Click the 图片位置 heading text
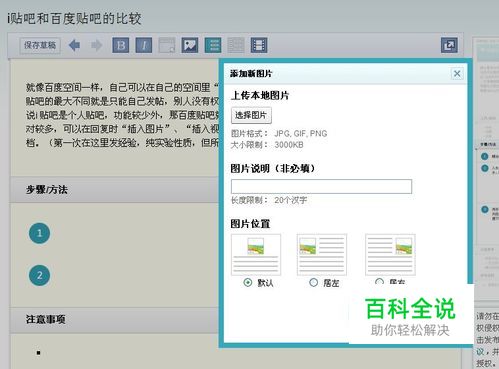499x369 pixels. coord(250,224)
